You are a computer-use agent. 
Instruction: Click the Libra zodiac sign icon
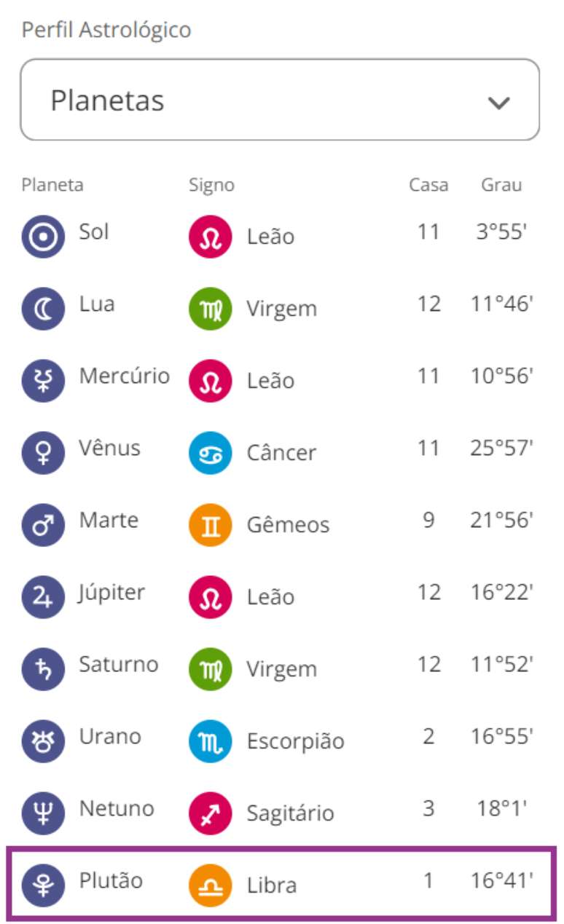pos(211,885)
